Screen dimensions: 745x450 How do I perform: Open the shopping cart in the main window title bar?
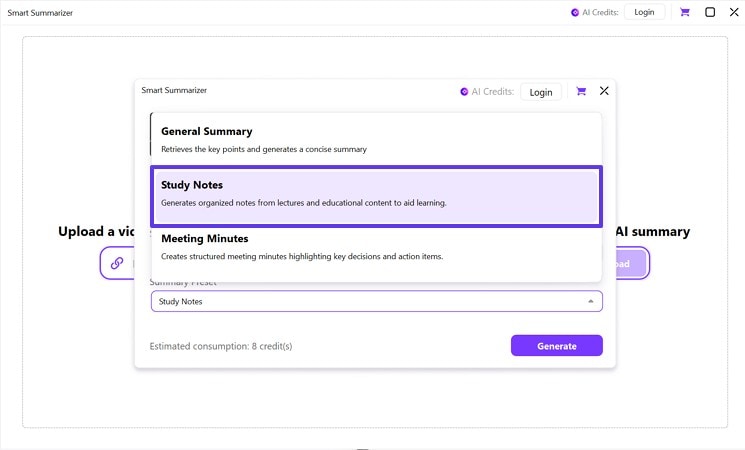click(x=685, y=12)
